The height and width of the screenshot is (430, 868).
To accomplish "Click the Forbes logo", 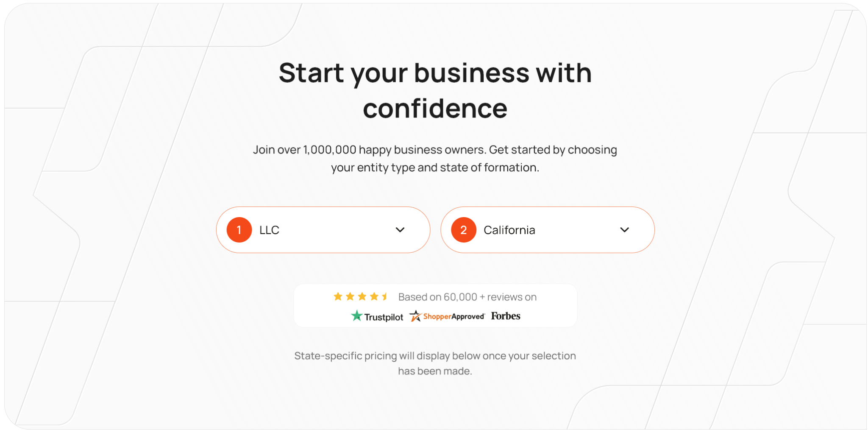I will 505,316.
